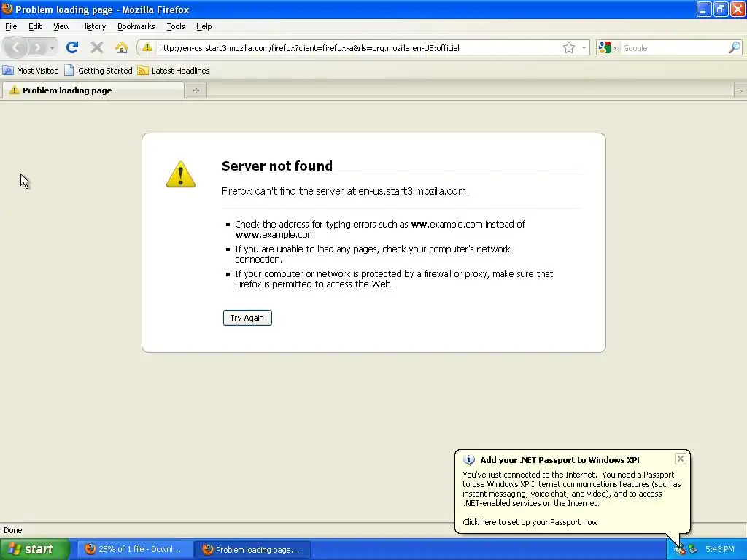This screenshot has width=747, height=560.
Task: Open the Help menu
Action: (204, 26)
